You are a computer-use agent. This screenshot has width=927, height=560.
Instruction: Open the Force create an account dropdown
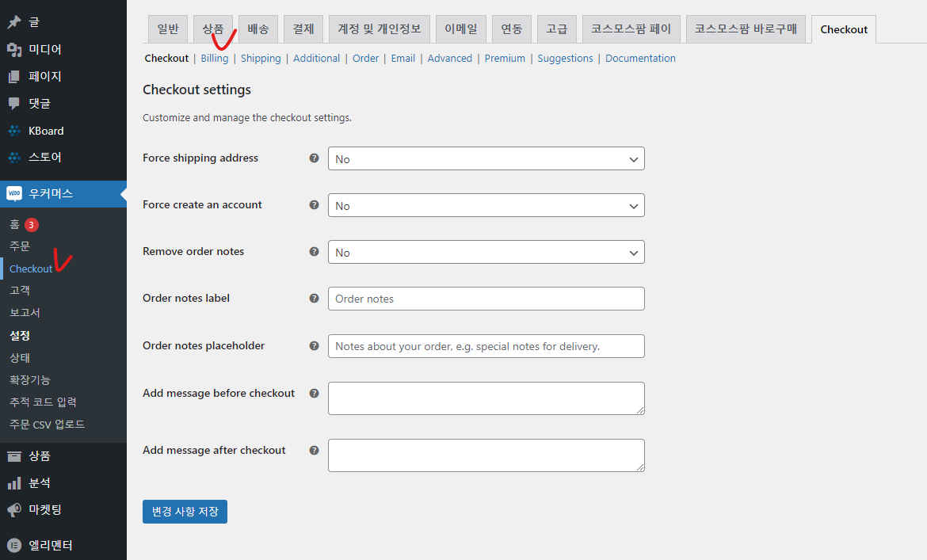tap(486, 206)
